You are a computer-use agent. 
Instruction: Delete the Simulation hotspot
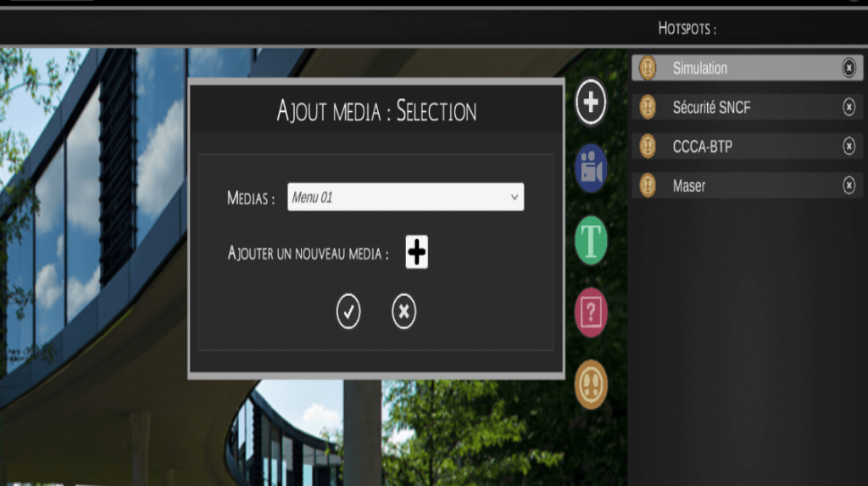point(849,68)
